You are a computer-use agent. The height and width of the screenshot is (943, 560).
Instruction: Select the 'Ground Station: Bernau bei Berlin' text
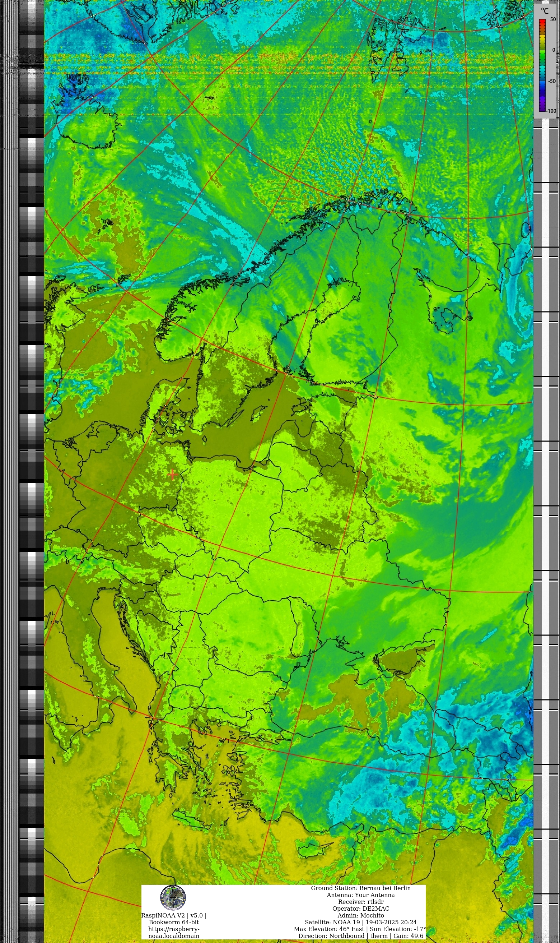360,888
